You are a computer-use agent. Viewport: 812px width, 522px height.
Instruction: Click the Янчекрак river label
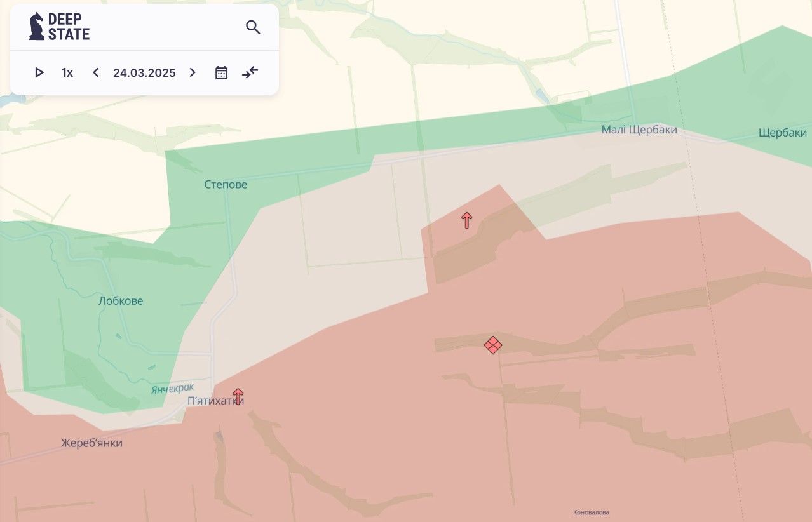[172, 389]
